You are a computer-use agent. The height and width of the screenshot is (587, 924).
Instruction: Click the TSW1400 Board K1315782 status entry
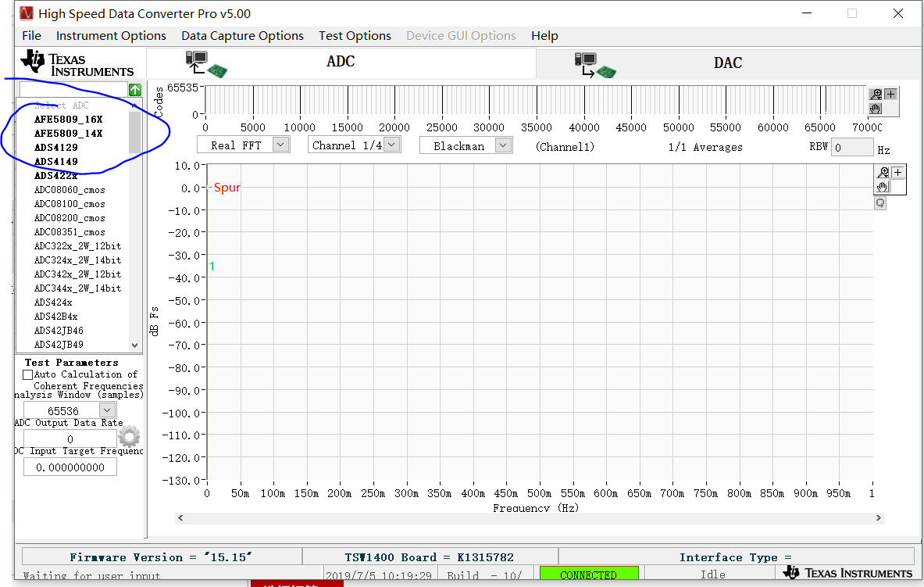[x=430, y=557]
